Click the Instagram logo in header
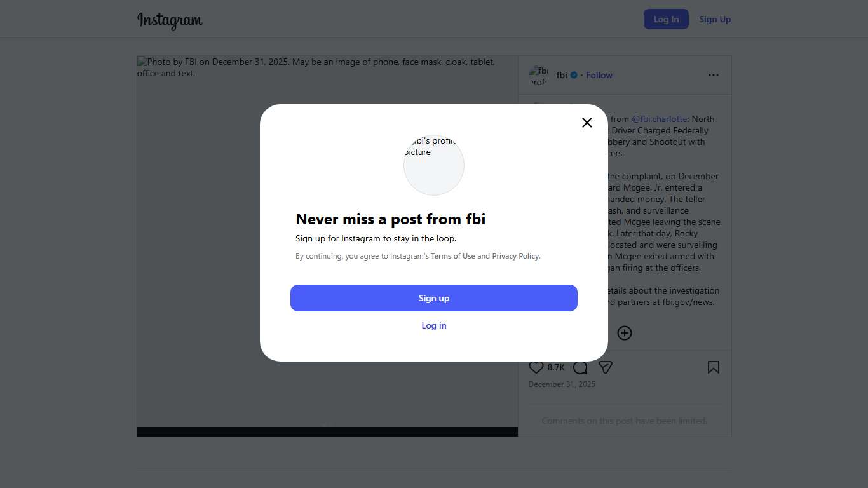This screenshot has width=868, height=488. tap(170, 20)
